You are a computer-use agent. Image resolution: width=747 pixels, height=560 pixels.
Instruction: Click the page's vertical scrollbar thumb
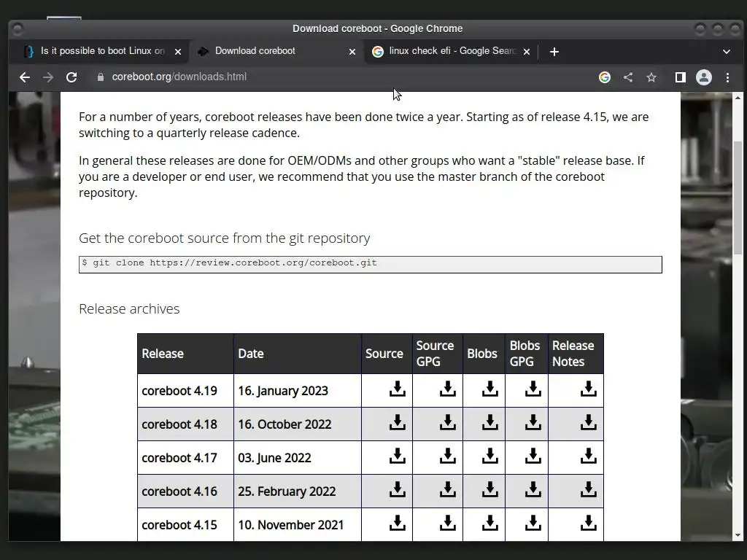click(x=738, y=198)
